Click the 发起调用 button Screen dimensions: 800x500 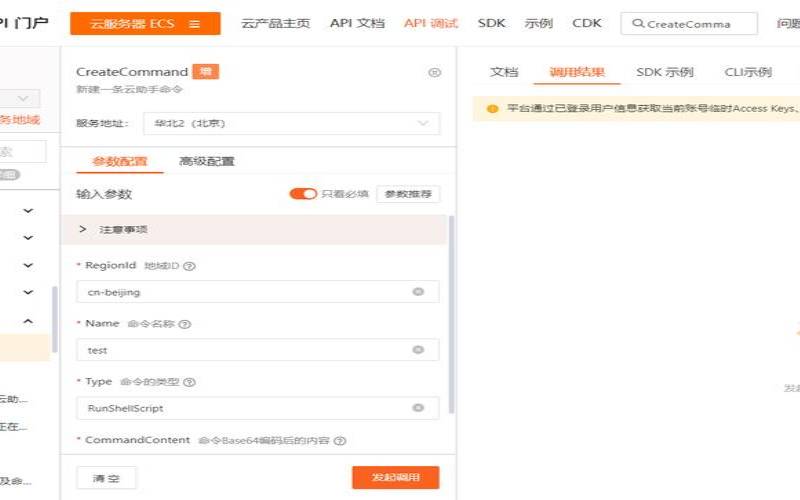pyautogui.click(x=395, y=478)
